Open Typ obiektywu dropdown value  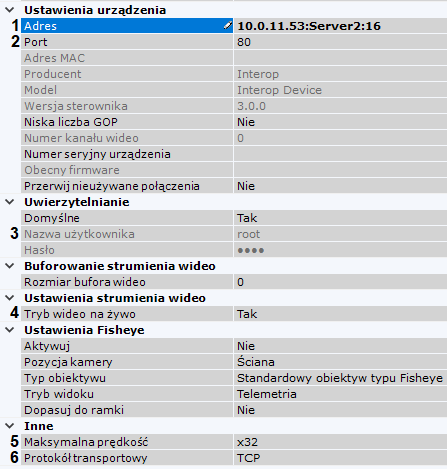pyautogui.click(x=340, y=378)
